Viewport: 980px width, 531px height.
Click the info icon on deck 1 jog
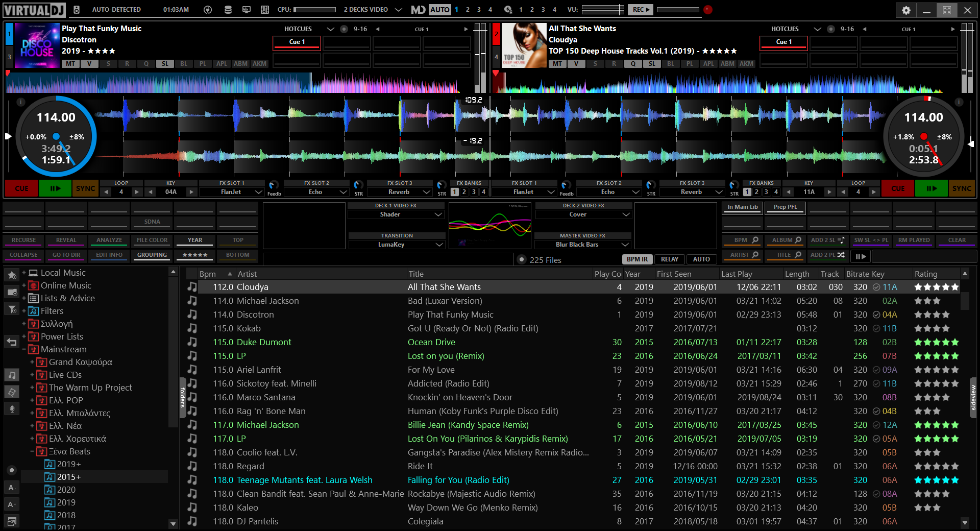21,102
